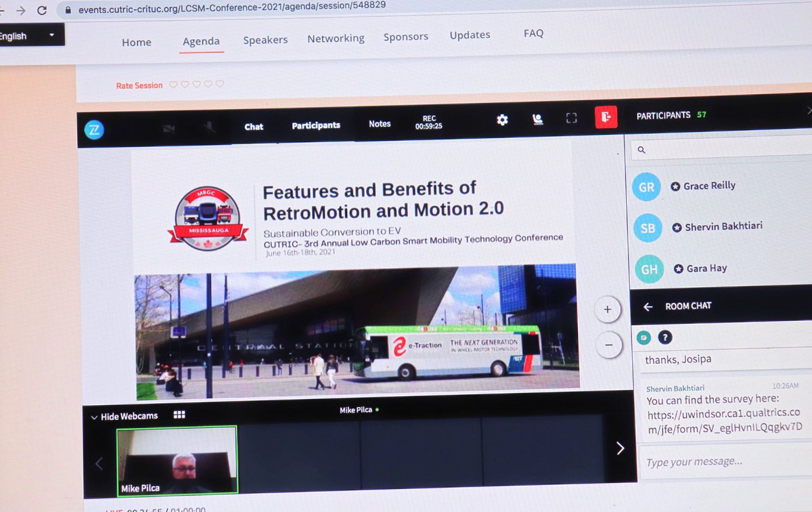The height and width of the screenshot is (512, 812).
Task: Zoom out the slide with minus button
Action: click(609, 345)
